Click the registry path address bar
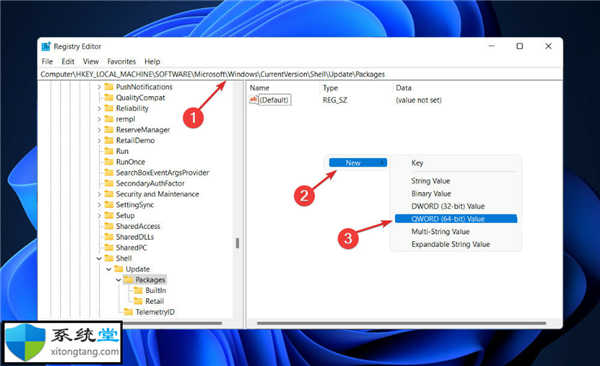 click(x=300, y=74)
